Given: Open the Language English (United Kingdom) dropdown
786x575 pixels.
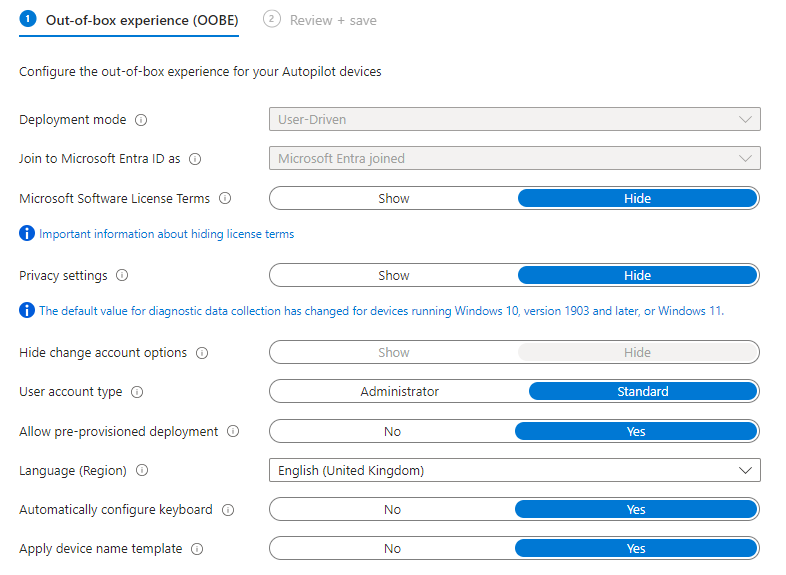Looking at the screenshot, I should tap(515, 470).
